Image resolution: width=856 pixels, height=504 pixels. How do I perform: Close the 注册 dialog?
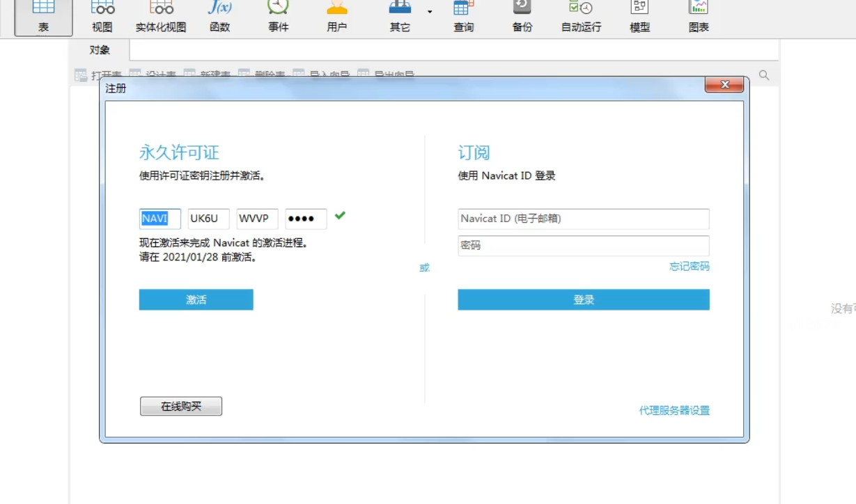tap(724, 85)
